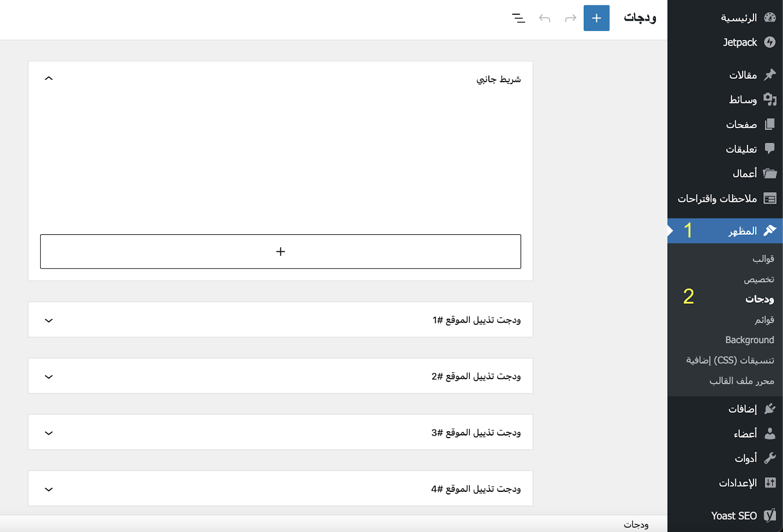Click the Yoast SEO icon
This screenshot has height=532, width=783.
(x=770, y=515)
